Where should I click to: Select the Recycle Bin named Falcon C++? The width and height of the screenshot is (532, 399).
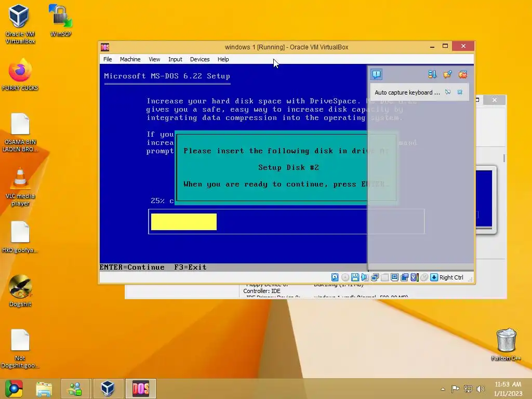point(506,344)
